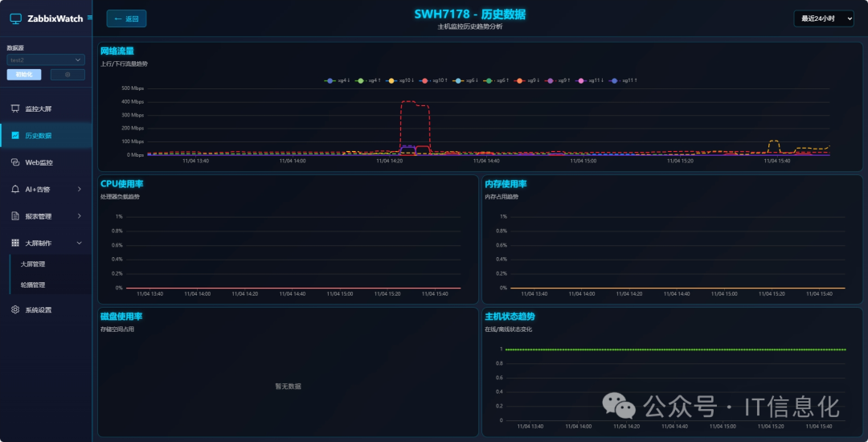Open 系统设置 via the gear icon
The height and width of the screenshot is (442, 868).
[15, 309]
